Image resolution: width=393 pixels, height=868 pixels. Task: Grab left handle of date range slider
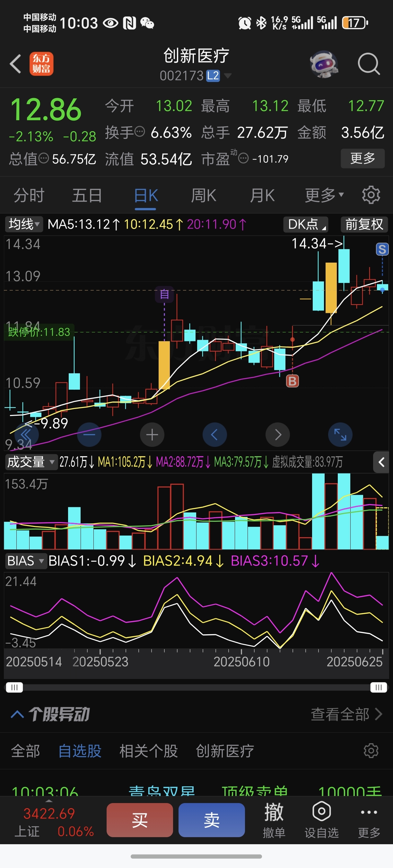(14, 687)
